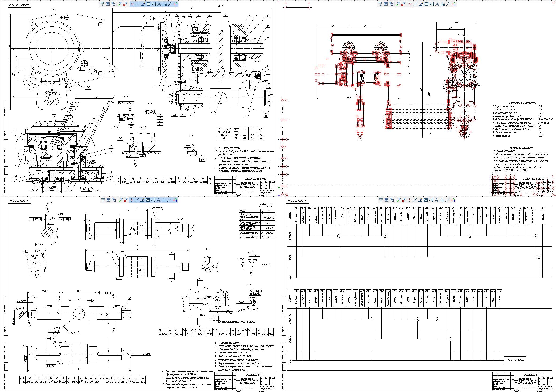Open the filter by window icon in top-right hoist window
Image resolution: width=556 pixels, height=392 pixels.
[386, 4]
